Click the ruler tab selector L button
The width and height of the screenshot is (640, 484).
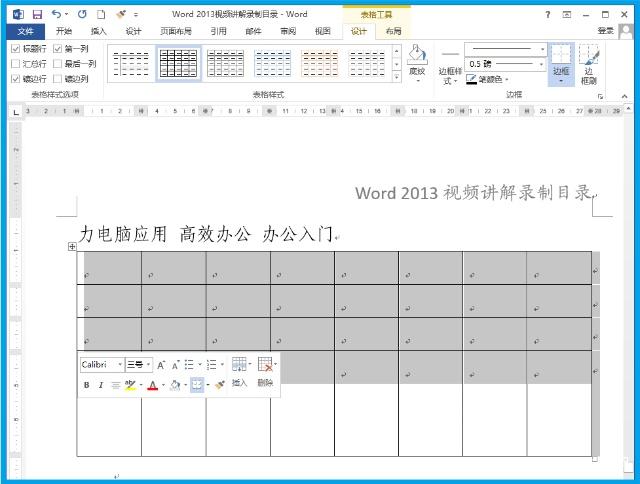point(16,111)
